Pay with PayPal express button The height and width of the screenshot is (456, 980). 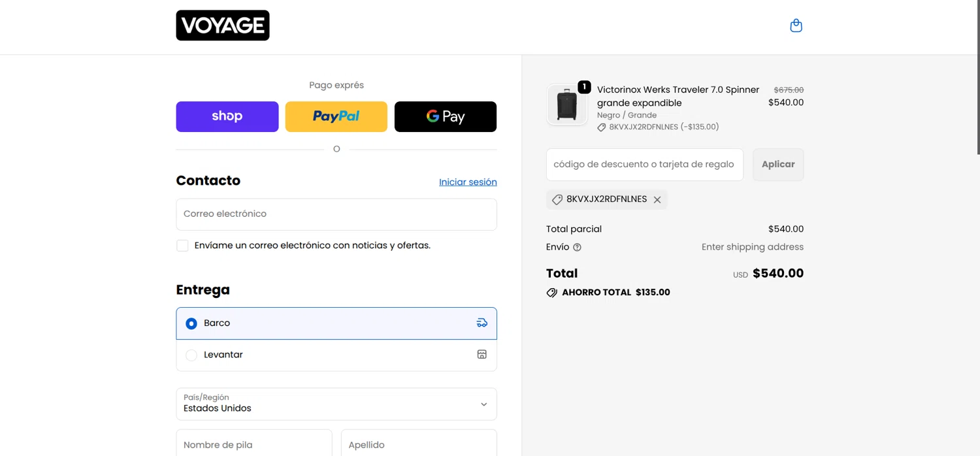click(x=336, y=116)
